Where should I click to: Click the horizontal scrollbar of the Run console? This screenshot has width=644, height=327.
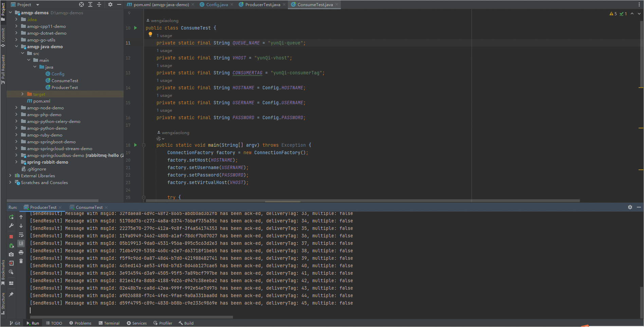point(131,317)
